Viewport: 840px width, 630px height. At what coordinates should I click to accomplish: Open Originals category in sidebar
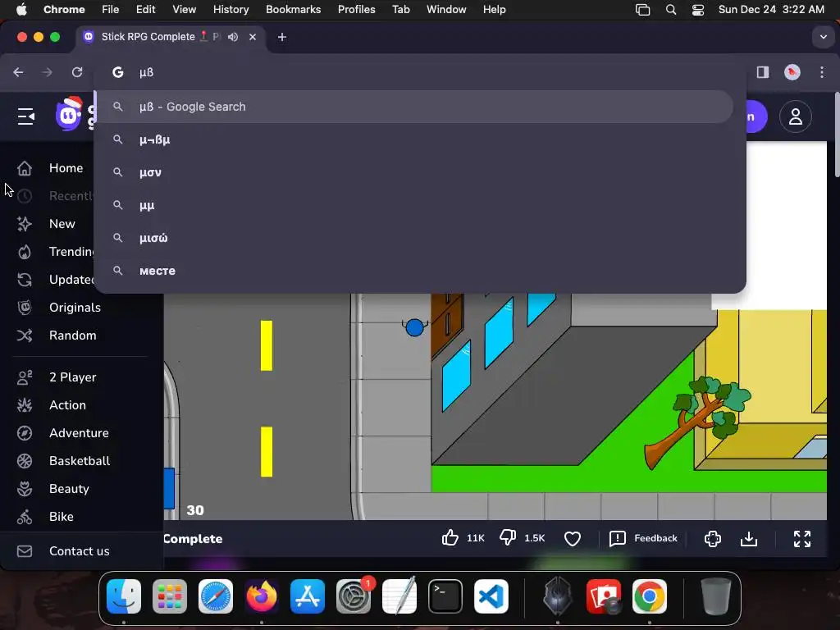75,308
